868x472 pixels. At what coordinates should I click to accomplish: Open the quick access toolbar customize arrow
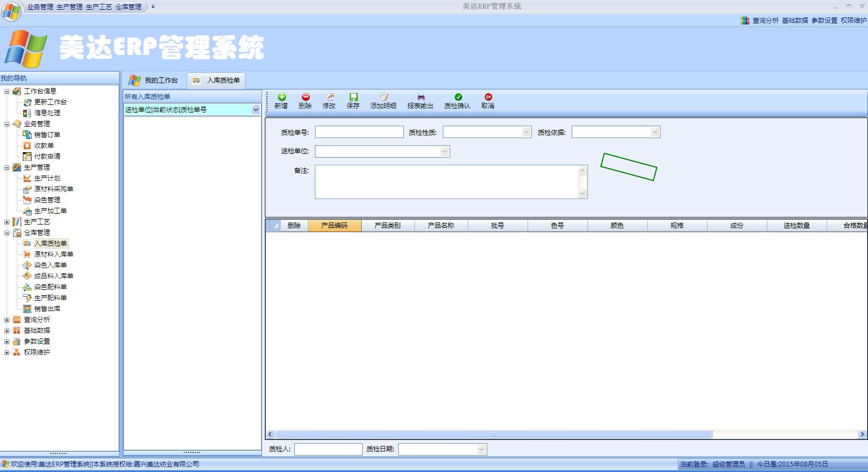[153, 7]
